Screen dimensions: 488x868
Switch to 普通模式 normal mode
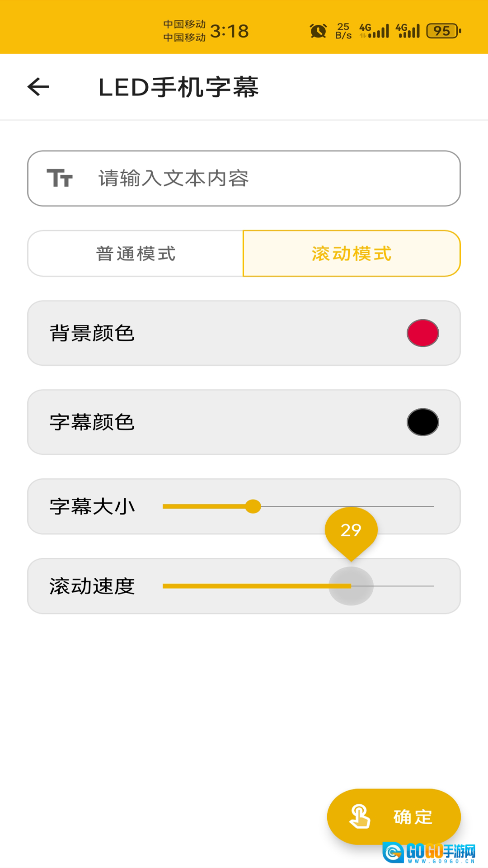click(136, 254)
